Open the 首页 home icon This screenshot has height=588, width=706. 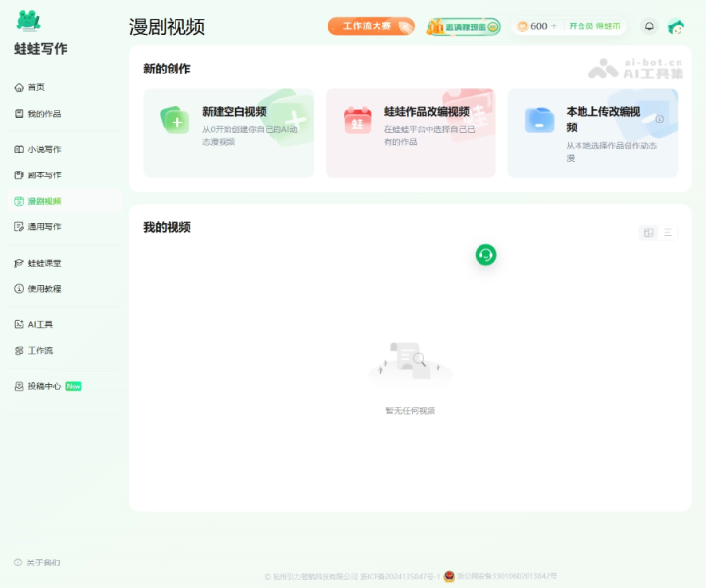pos(19,88)
